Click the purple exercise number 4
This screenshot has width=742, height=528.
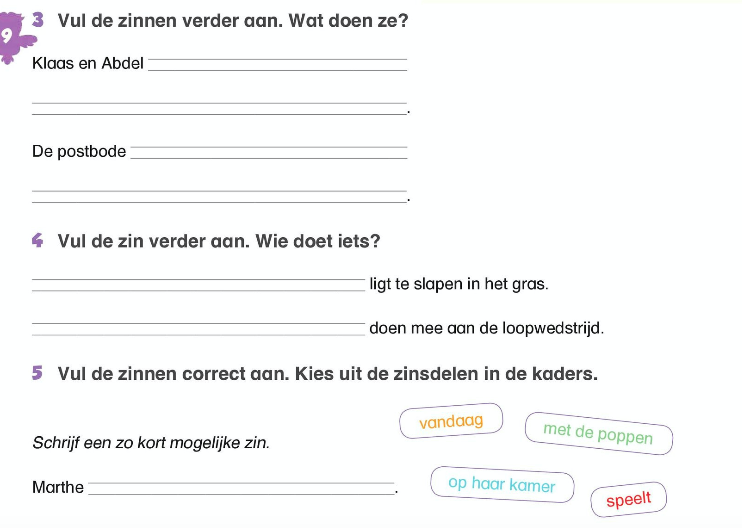pos(38,241)
